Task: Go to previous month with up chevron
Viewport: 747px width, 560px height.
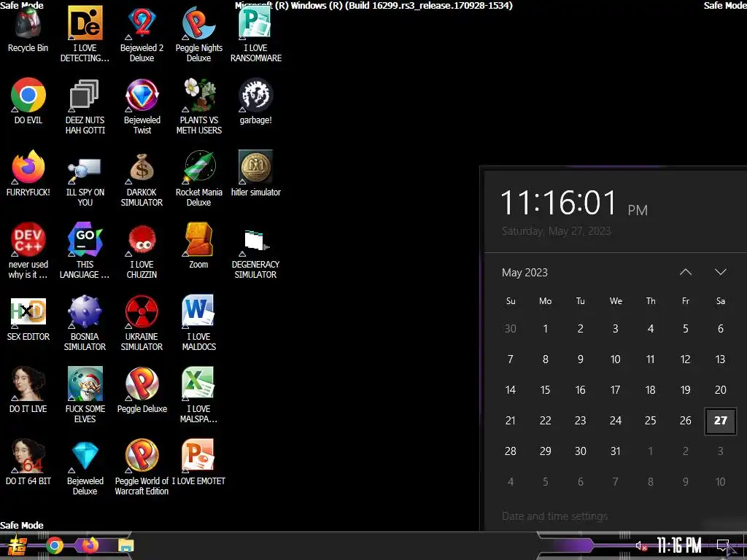Action: pyautogui.click(x=685, y=273)
